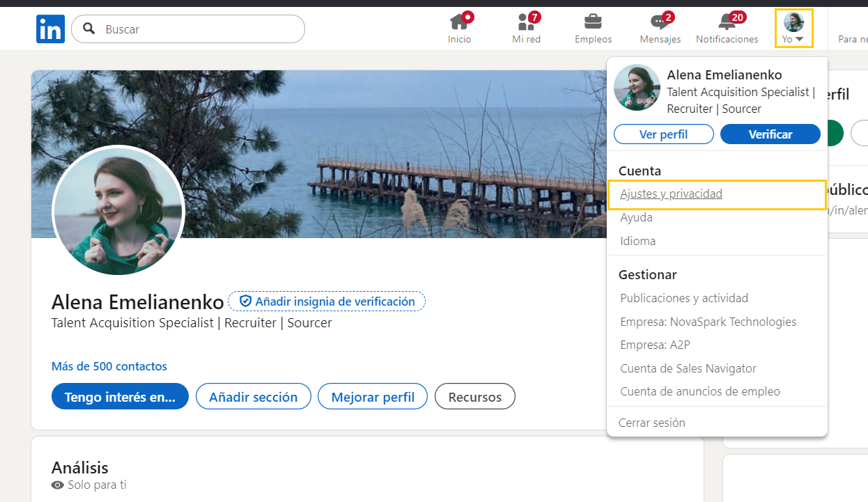Click into the Buscar search field
Viewport: 868px width, 502px height.
[x=199, y=29]
